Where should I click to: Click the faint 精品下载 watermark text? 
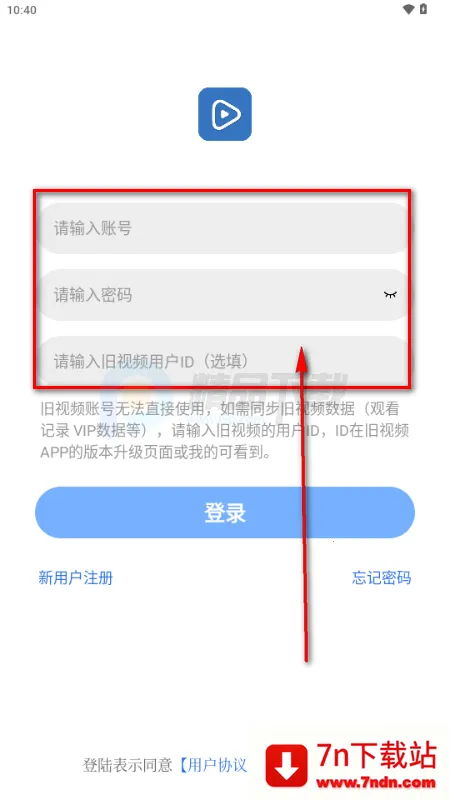[x=270, y=389]
